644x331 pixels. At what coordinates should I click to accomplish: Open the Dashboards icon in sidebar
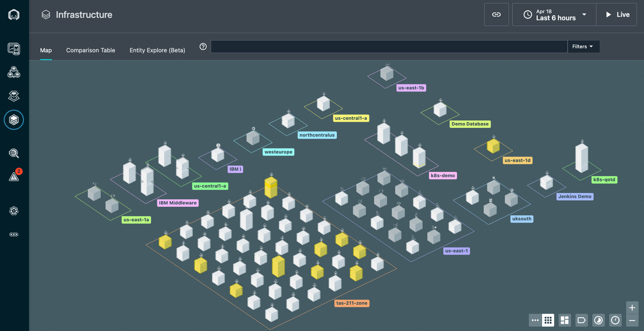14,49
